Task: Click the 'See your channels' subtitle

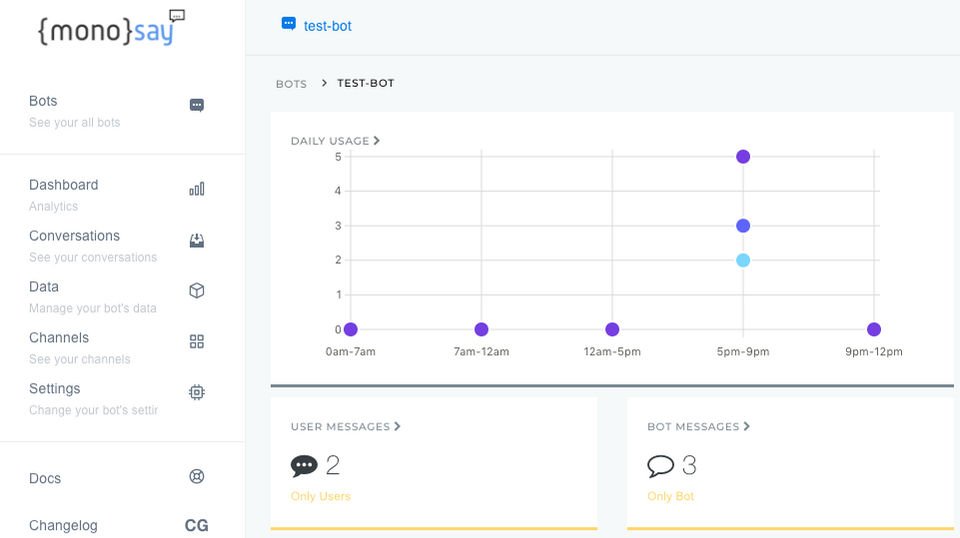Action: click(x=80, y=359)
